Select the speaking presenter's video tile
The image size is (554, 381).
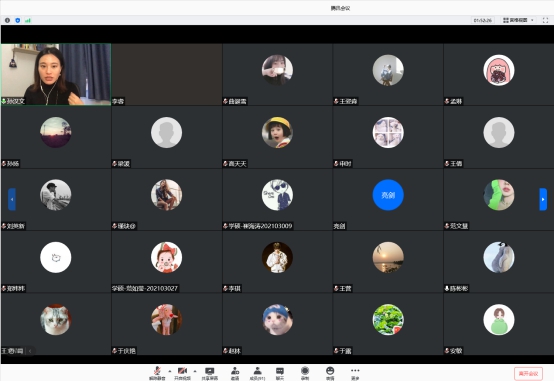click(x=56, y=74)
